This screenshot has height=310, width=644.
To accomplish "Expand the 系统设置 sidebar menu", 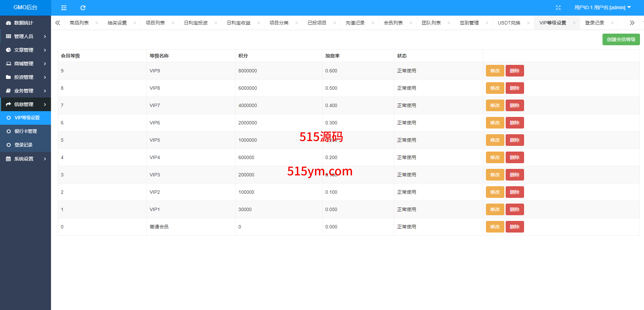I will 25,159.
